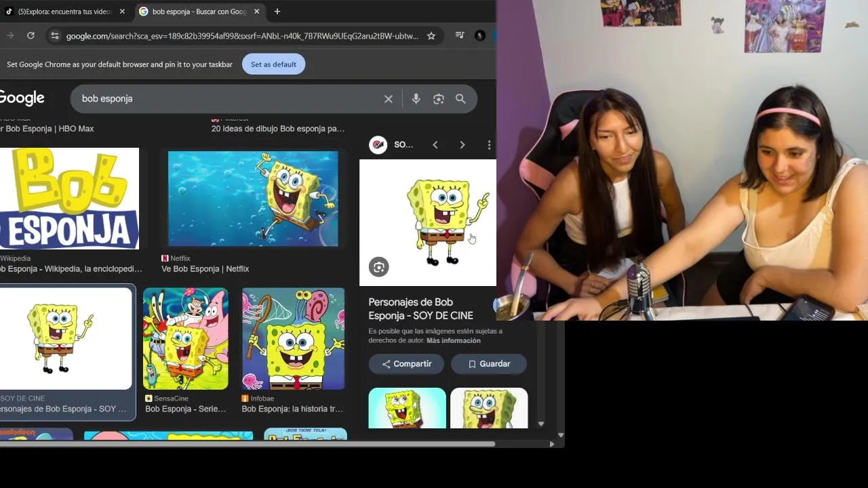Screen dimensions: 868x488
Task: Click the SOY DE CINE source logo icon
Action: point(378,145)
